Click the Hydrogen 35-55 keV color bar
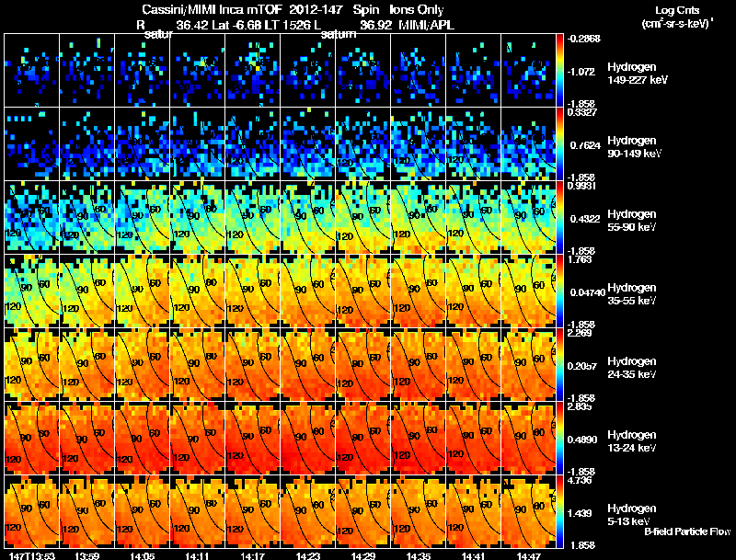736x560 pixels. (x=560, y=291)
